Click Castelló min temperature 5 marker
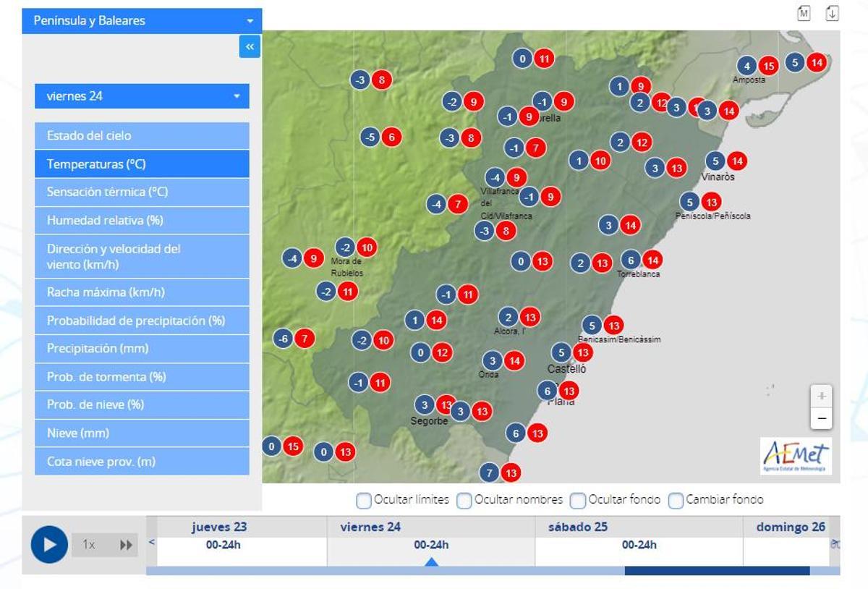Screen dimensions: 868x589 tap(561, 352)
